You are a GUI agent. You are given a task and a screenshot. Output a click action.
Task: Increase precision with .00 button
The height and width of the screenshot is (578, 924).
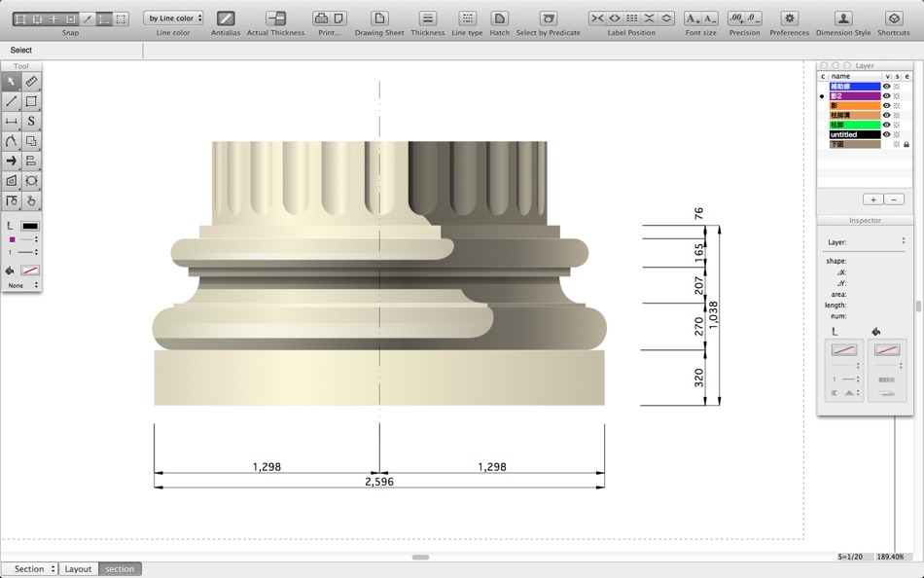pos(736,18)
